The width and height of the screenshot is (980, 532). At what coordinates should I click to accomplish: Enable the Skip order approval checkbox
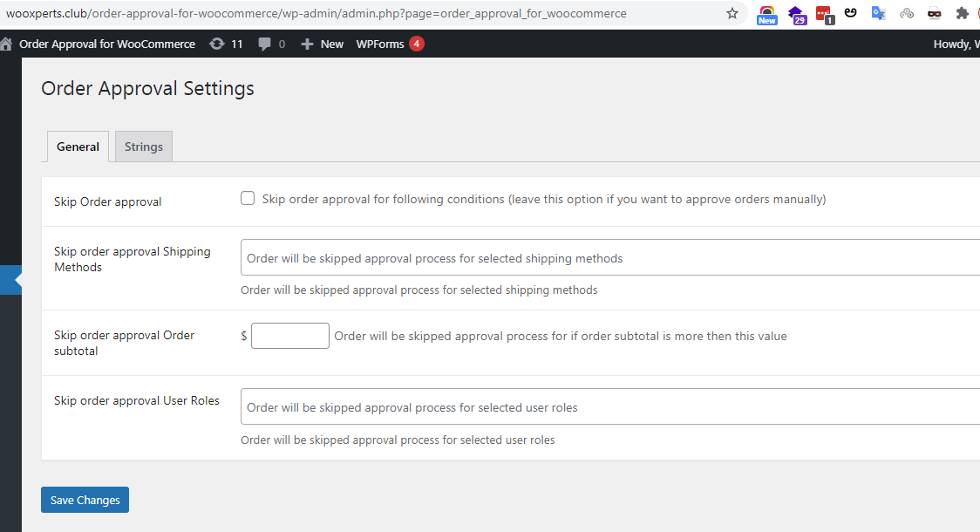248,199
